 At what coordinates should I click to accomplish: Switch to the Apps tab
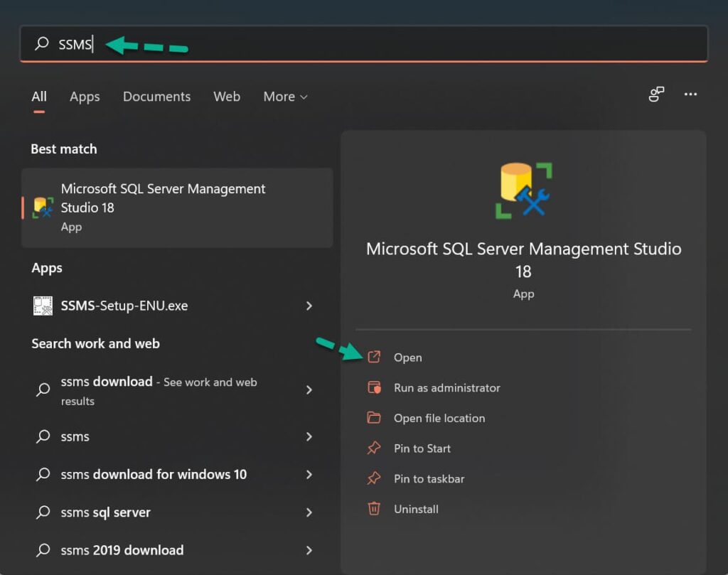tap(85, 97)
